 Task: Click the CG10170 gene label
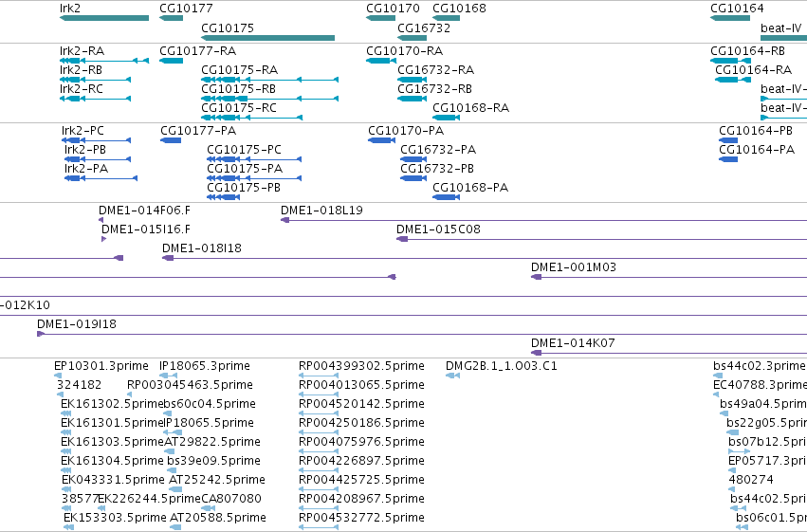pos(393,9)
